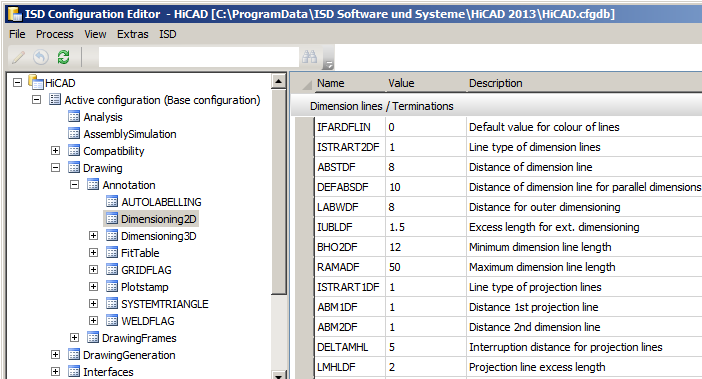Screen dimensions: 702x379
Task: Click the AUTOLABELLING node icon
Action: click(112, 202)
